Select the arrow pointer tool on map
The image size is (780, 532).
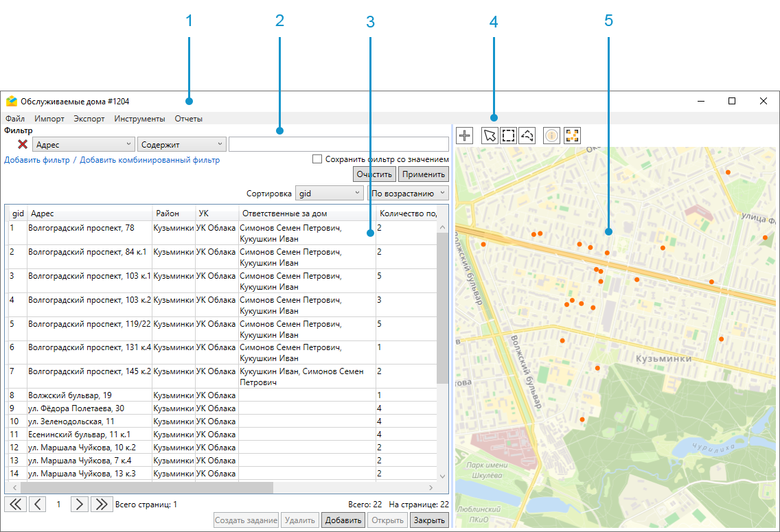490,135
